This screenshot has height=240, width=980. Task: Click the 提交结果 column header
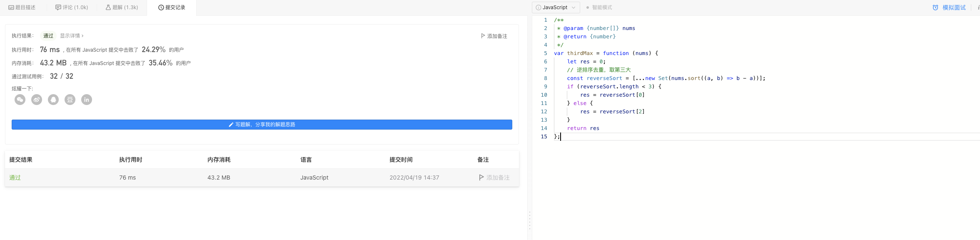[x=21, y=160]
